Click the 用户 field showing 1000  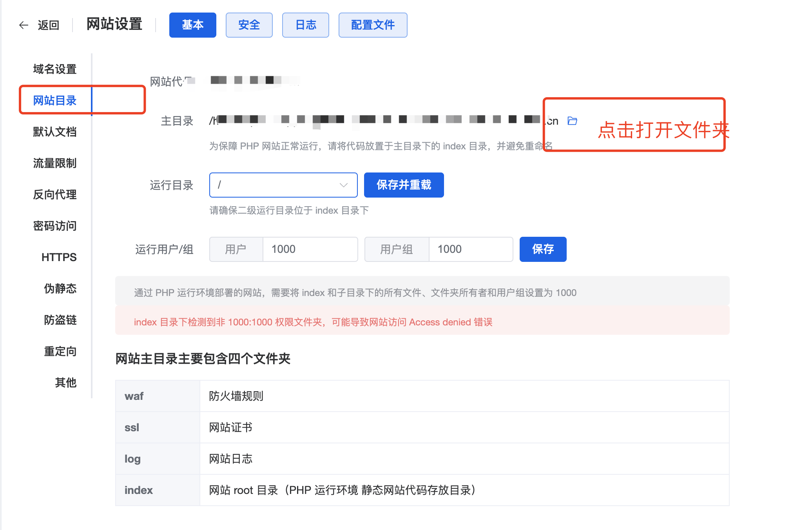(310, 249)
